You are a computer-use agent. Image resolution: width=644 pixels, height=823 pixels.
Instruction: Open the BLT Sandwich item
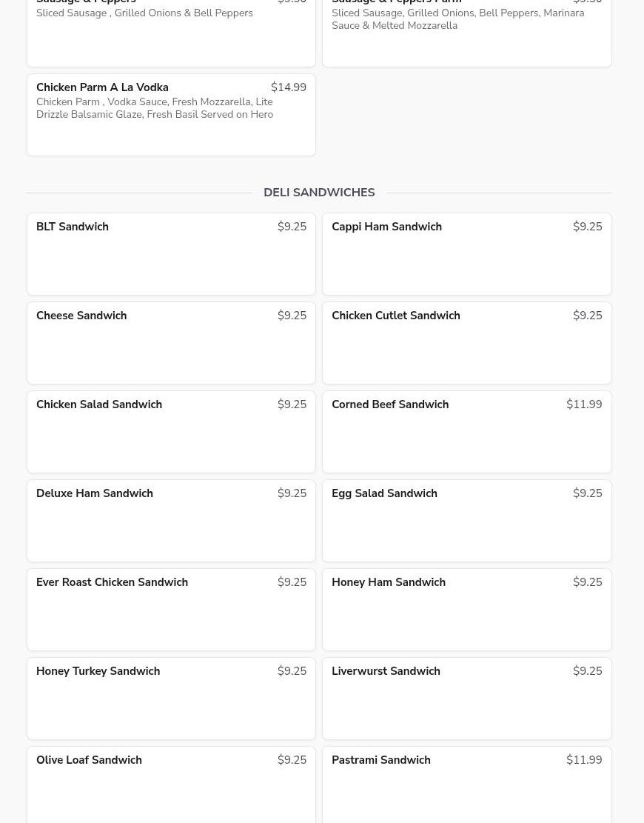click(x=171, y=253)
